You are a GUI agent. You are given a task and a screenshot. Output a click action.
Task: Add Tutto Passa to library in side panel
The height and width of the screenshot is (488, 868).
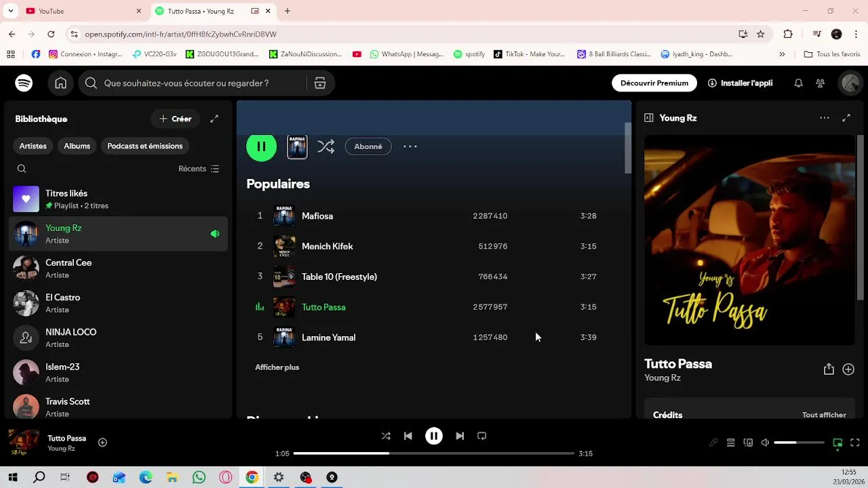(848, 369)
